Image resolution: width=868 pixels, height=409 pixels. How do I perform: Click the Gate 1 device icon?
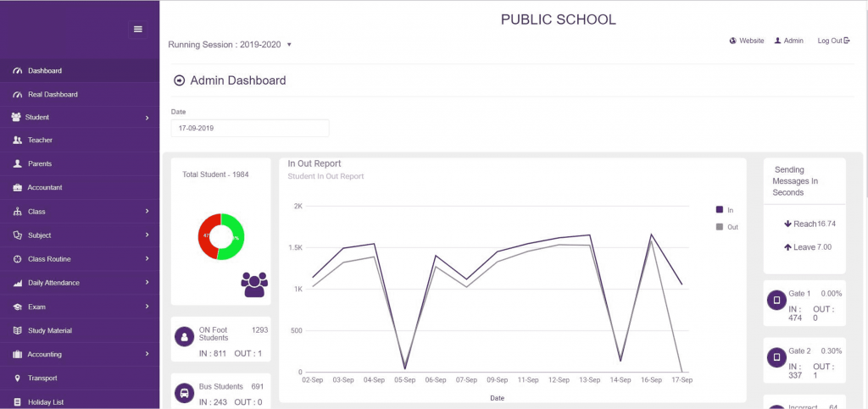[x=776, y=301]
